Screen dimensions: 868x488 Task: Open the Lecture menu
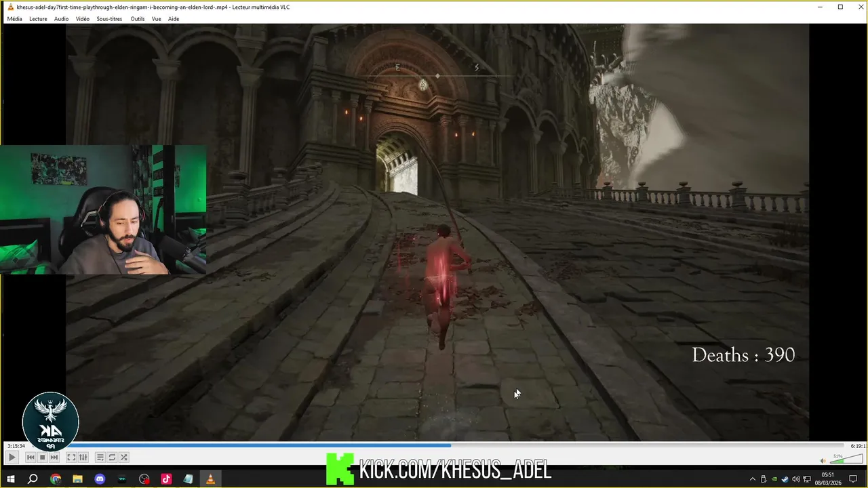pos(38,19)
